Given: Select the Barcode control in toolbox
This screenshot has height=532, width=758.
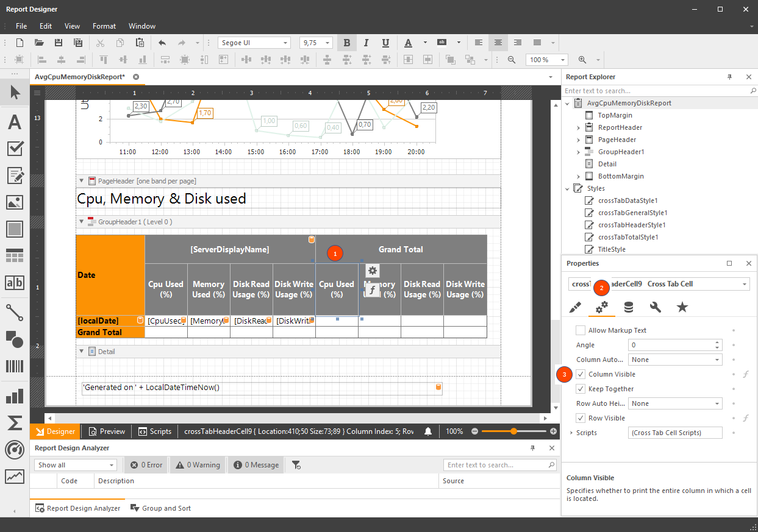Looking at the screenshot, I should tap(15, 366).
